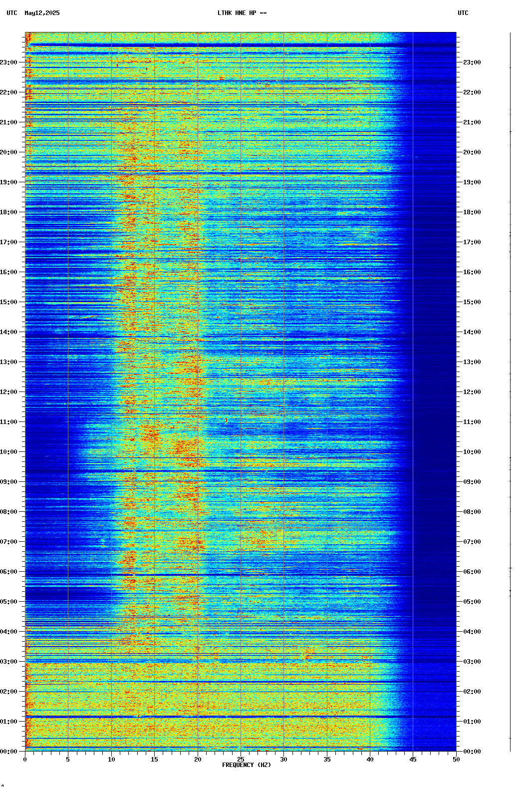The image size is (532, 791).
Task: Select the 17:00 label on right time axis
Action: click(472, 242)
